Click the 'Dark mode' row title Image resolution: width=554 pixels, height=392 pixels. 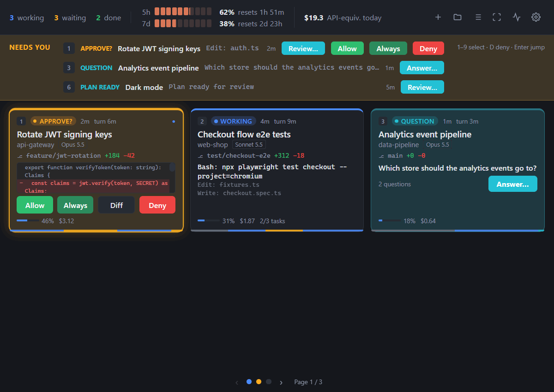tap(144, 87)
